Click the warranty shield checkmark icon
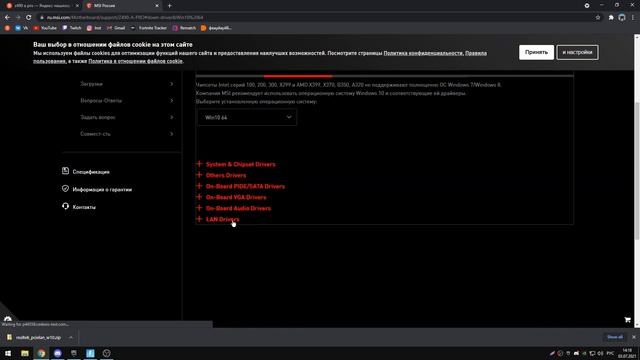This screenshot has width=640, height=360. pyautogui.click(x=65, y=189)
